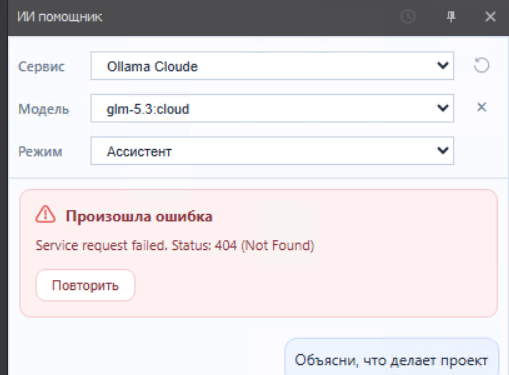Click the 'Service request failed. Status: 404 (Not Found)' message
This screenshot has height=375, width=509.
click(x=175, y=246)
